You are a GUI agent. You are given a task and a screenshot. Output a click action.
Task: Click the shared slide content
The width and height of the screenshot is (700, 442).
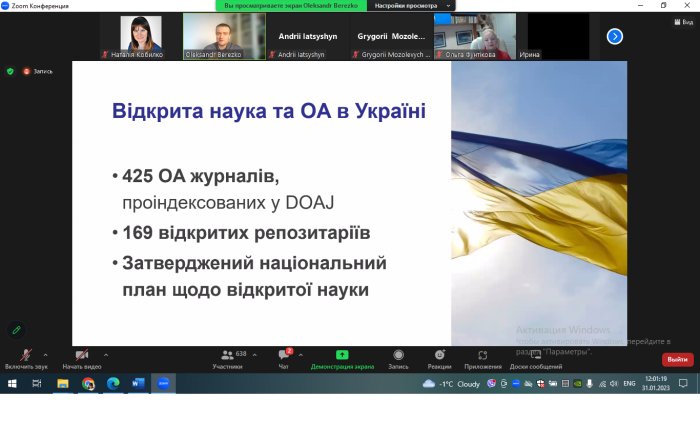click(350, 203)
